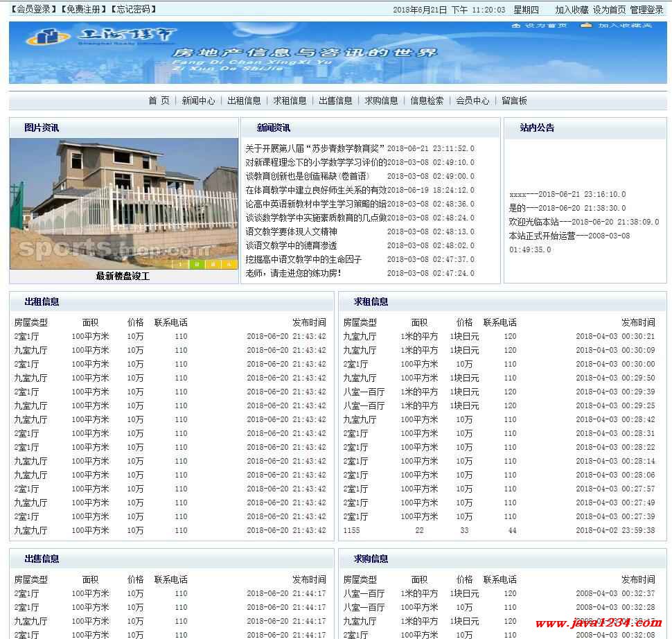
Task: Open the 首页 navigation item
Action: (159, 100)
